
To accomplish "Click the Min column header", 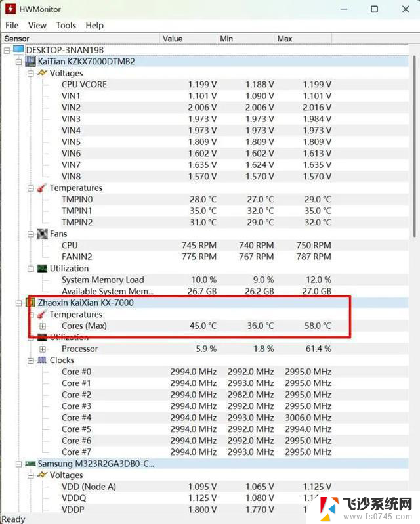I will click(245, 39).
